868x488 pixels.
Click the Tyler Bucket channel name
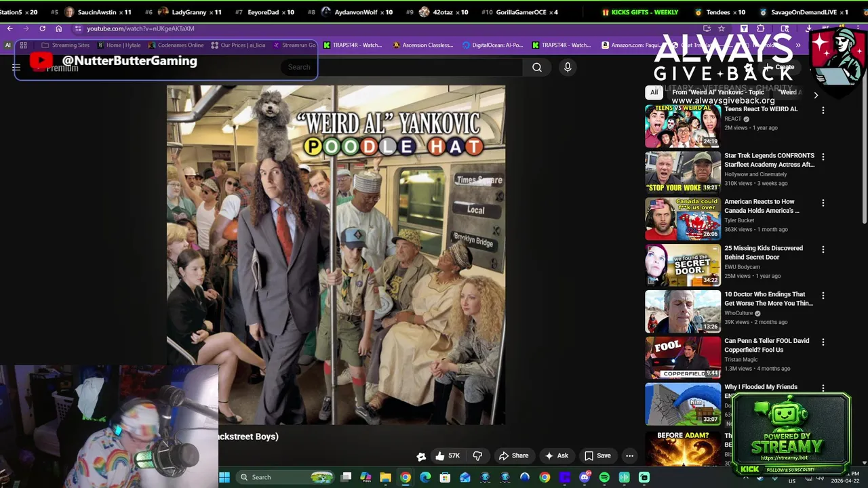[739, 220]
